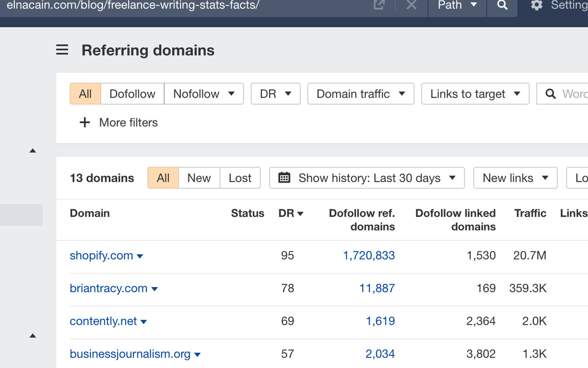
Task: Click the calendar icon in Show history
Action: (284, 178)
